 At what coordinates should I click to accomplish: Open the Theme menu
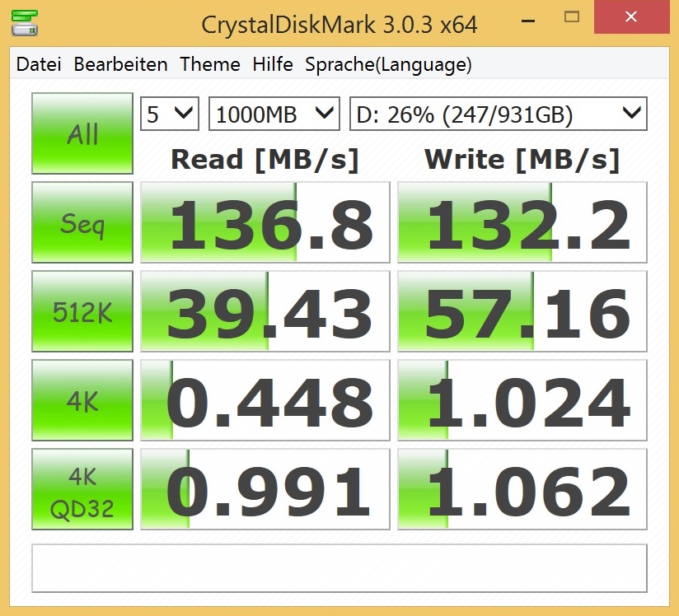click(210, 64)
